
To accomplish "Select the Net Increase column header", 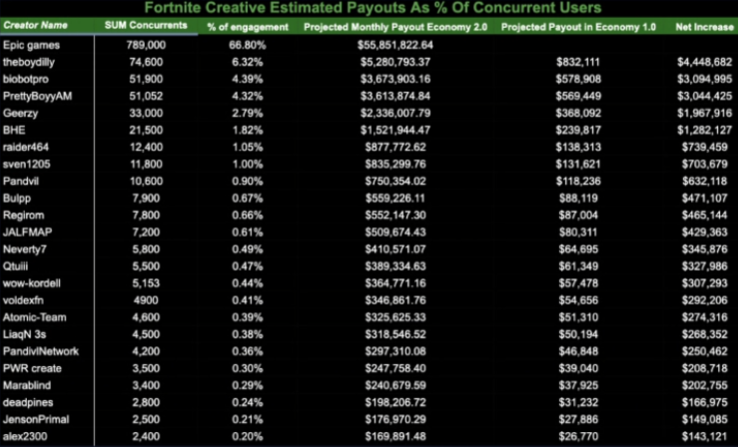I will coord(705,27).
